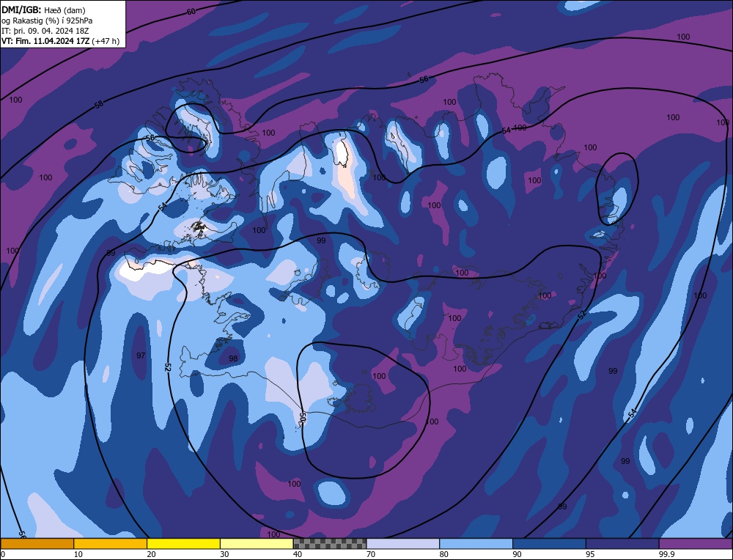Image resolution: width=733 pixels, height=560 pixels.
Task: Click the "50" contour label on the innermost contour
Action: coord(303,417)
